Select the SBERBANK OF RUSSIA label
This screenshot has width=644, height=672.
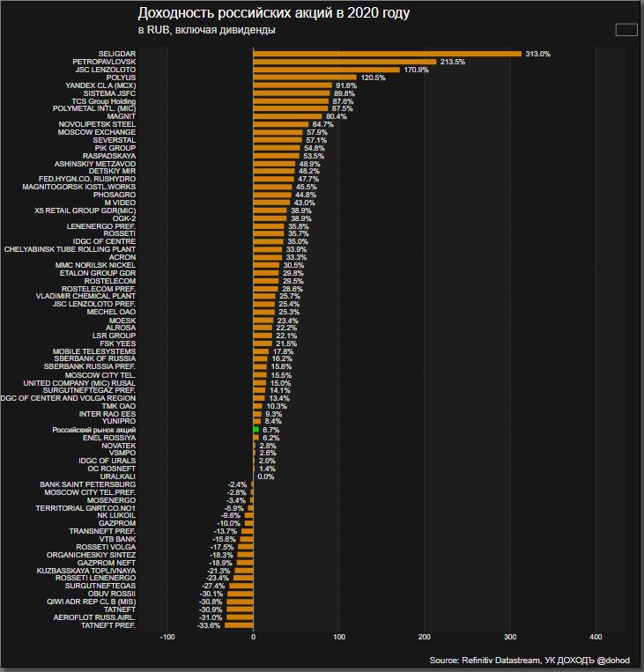click(x=95, y=358)
